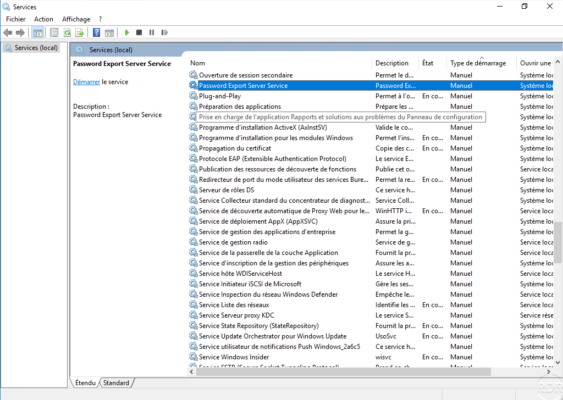Click the Properties toolbar icon
The height and width of the screenshot is (400, 563).
click(54, 33)
